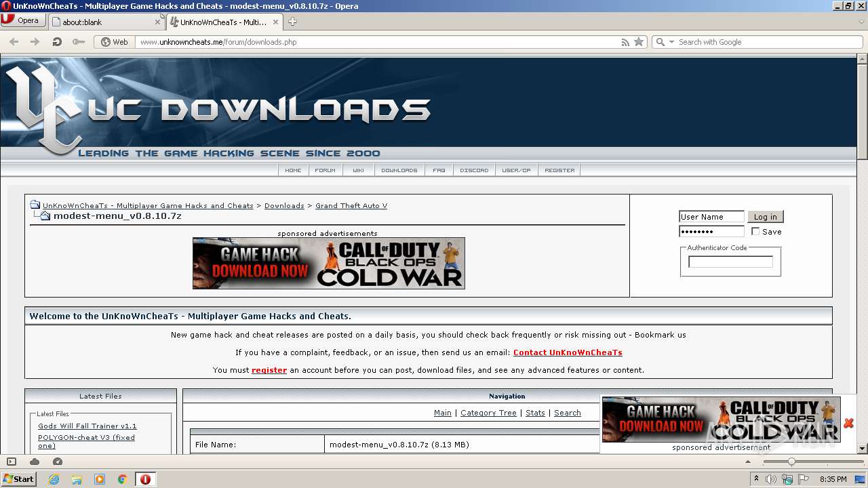Open the Downloads breadcrumb link
Image resolution: width=868 pixels, height=488 pixels.
pos(284,205)
